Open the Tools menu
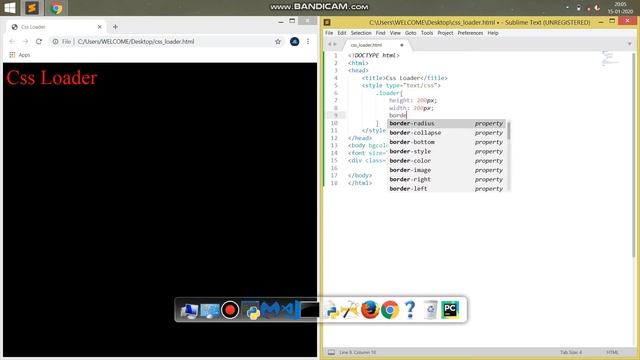This screenshot has width=640, height=360. [427, 33]
